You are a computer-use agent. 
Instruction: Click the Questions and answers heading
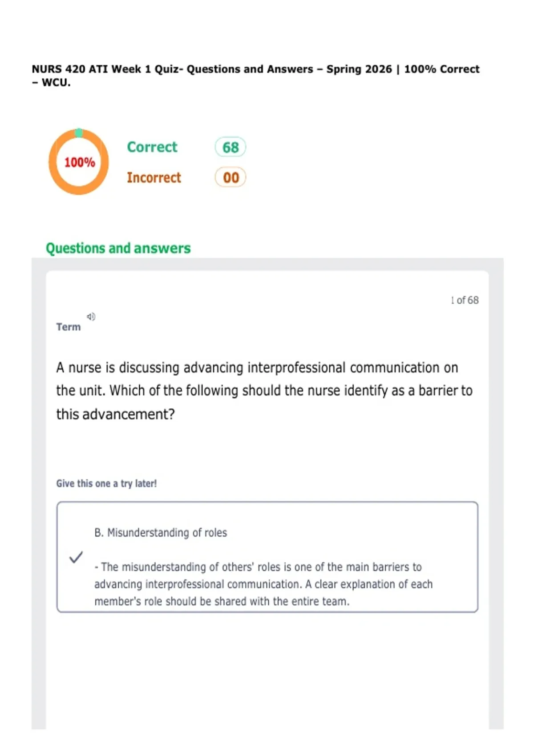118,248
